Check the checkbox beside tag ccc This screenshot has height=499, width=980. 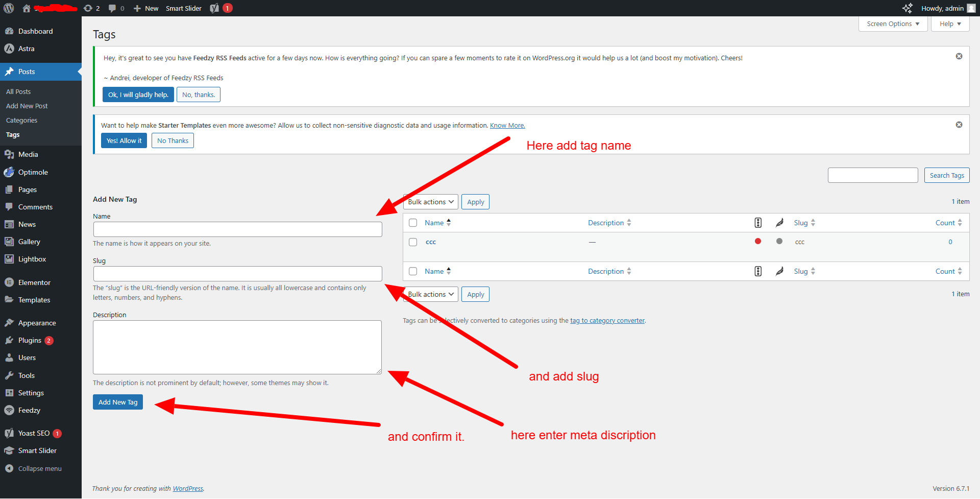click(413, 242)
